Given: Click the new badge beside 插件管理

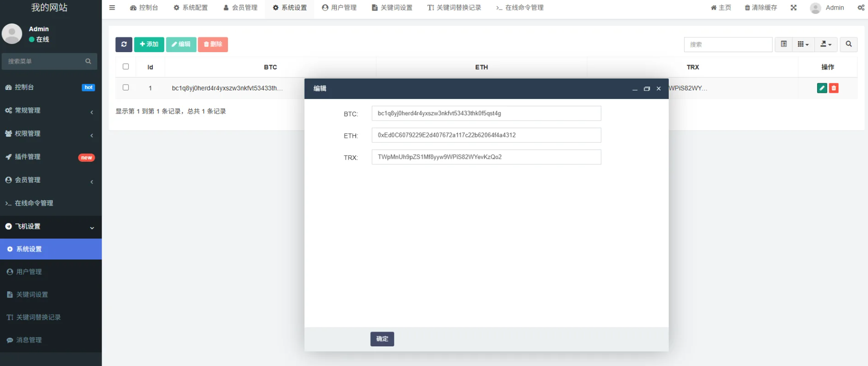Looking at the screenshot, I should pos(87,157).
